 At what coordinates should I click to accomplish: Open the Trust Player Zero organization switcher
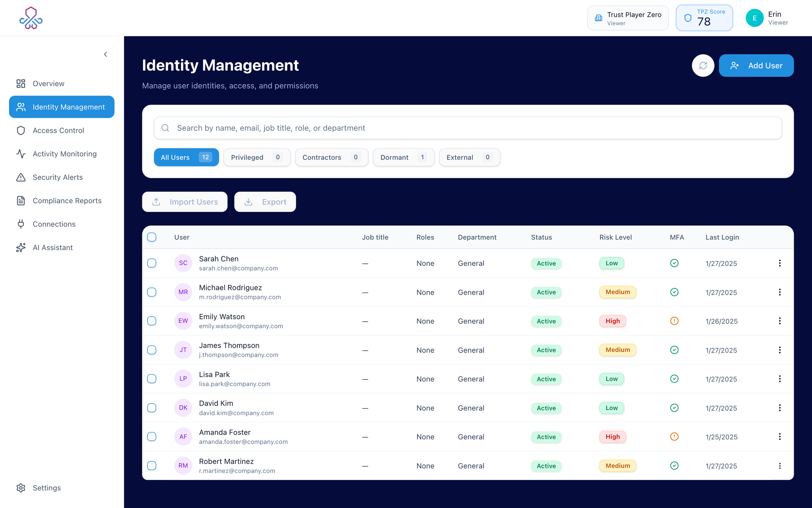tap(628, 18)
